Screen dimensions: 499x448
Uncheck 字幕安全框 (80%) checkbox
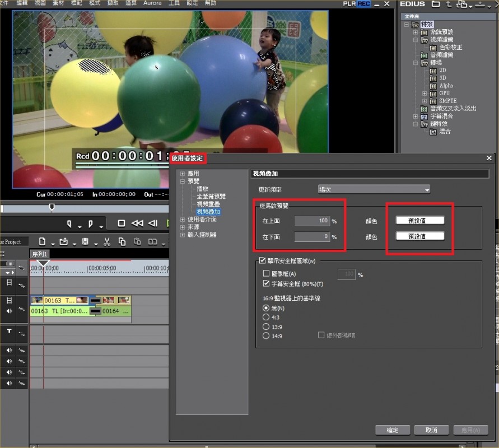pos(267,284)
